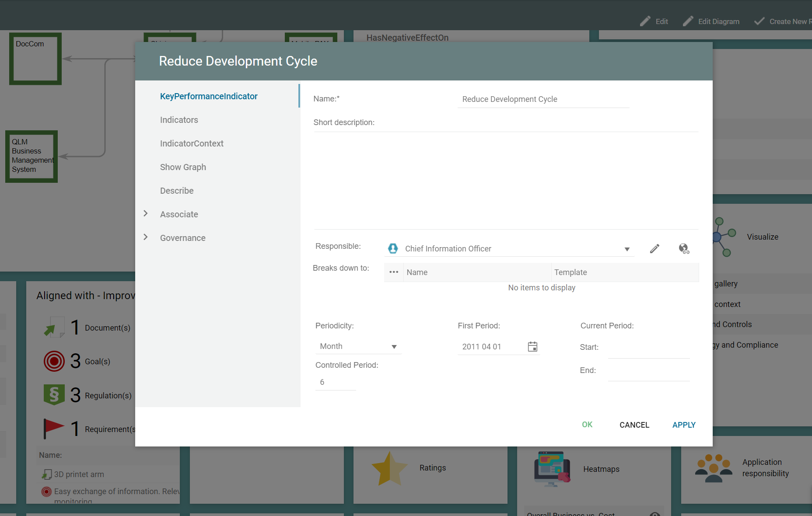812x516 pixels.
Task: Open the Heatmaps monitor icon
Action: [552, 469]
